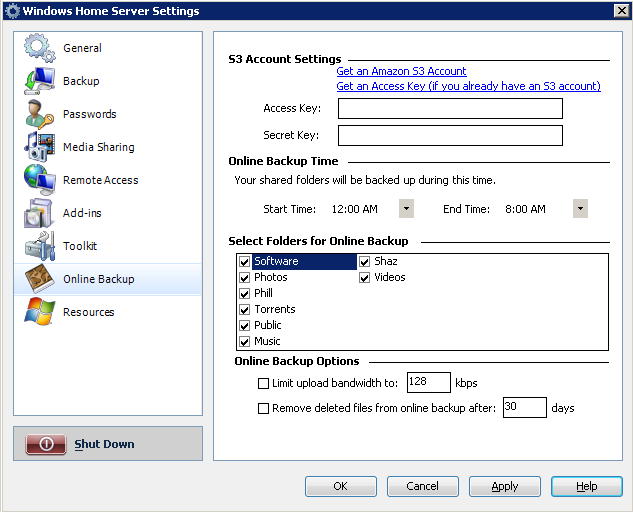Click the Access Key input field
Viewport: 633px width, 512px height.
[x=450, y=109]
